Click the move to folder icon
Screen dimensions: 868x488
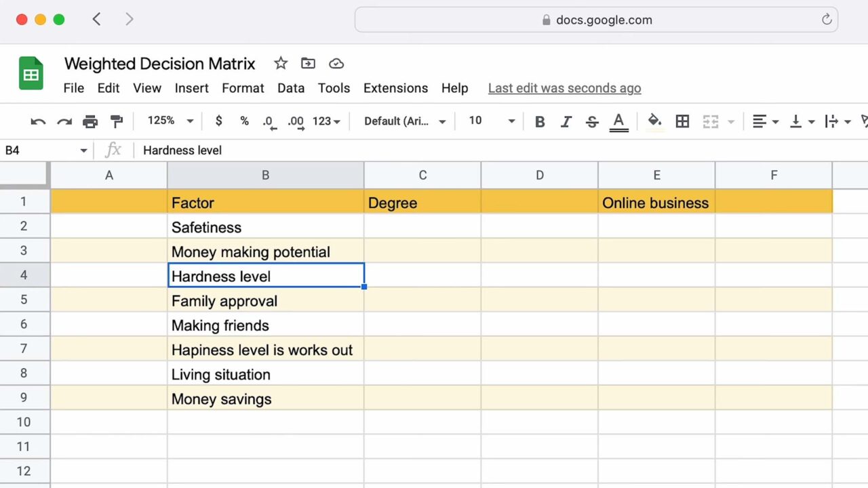308,63
